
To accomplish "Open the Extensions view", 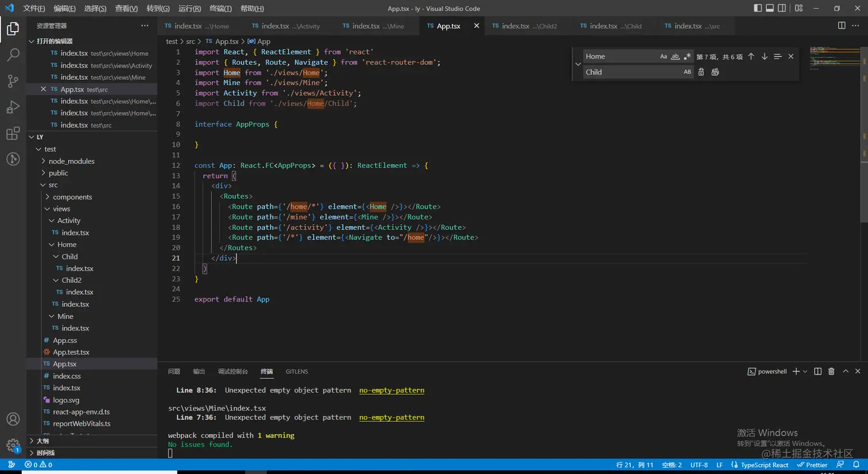I will [13, 134].
